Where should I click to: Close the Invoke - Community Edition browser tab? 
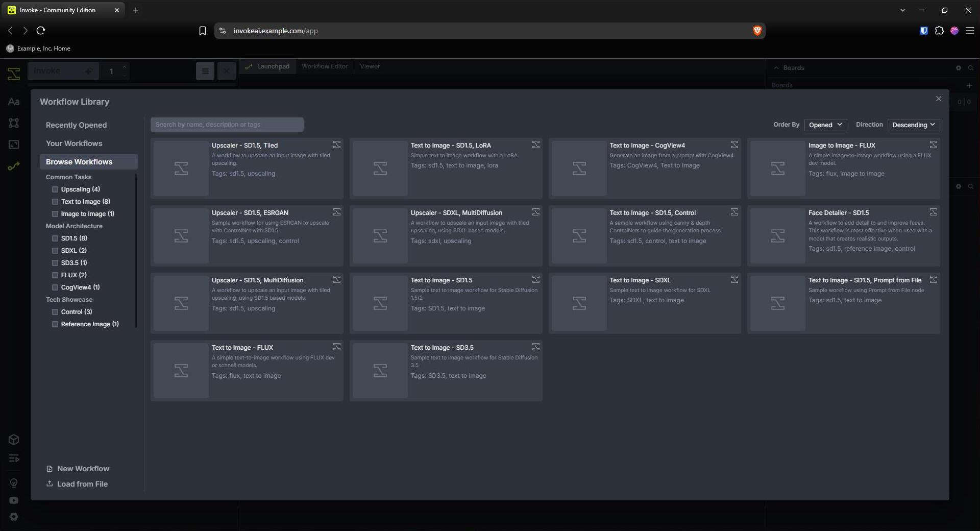point(116,10)
